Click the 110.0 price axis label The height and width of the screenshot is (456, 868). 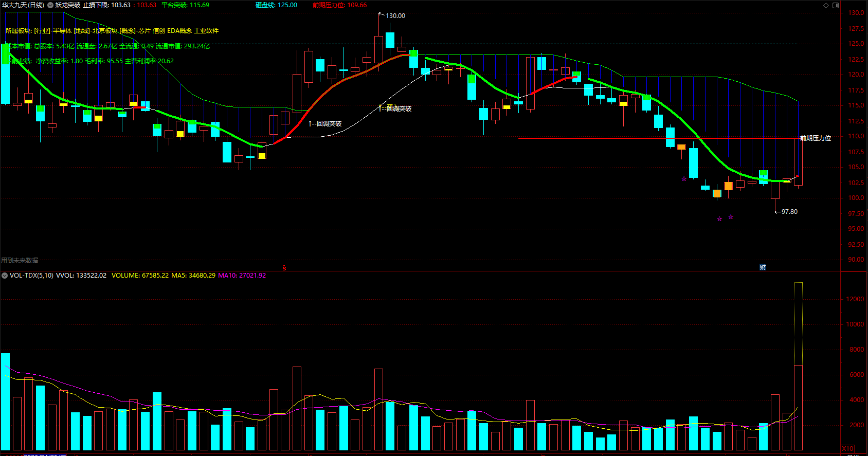pos(856,136)
